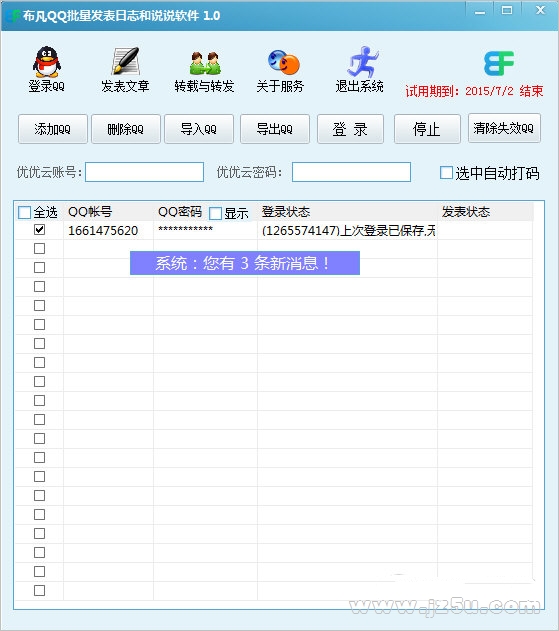This screenshot has width=559, height=631.
Task: Uncheck the row for 1661475620
Action: (39, 230)
